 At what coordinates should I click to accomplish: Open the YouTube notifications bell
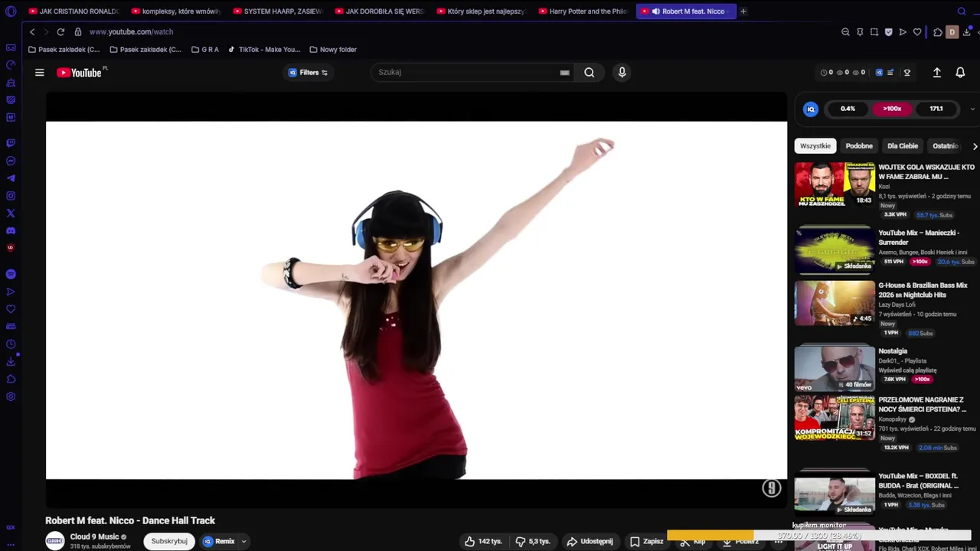960,73
